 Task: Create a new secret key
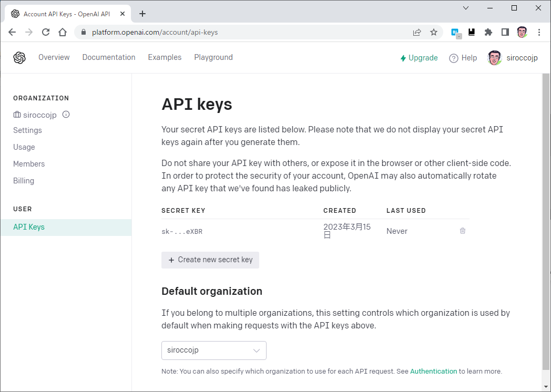(x=210, y=260)
